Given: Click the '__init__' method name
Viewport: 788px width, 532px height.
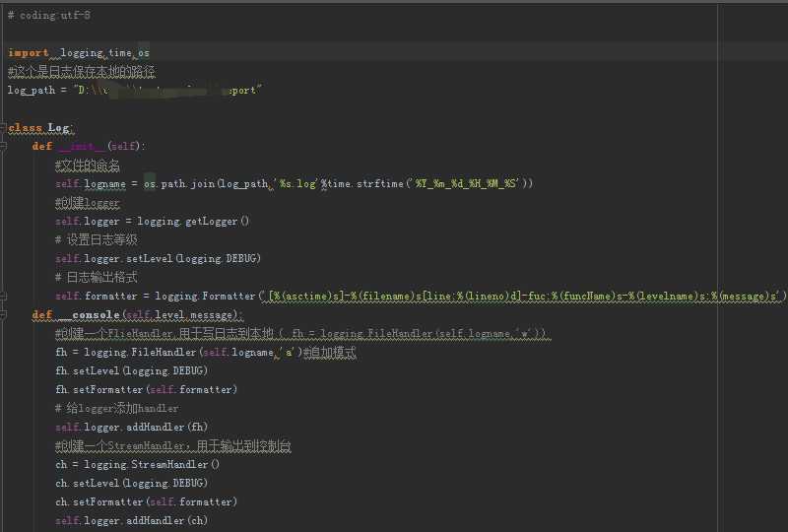Looking at the screenshot, I should [x=82, y=147].
